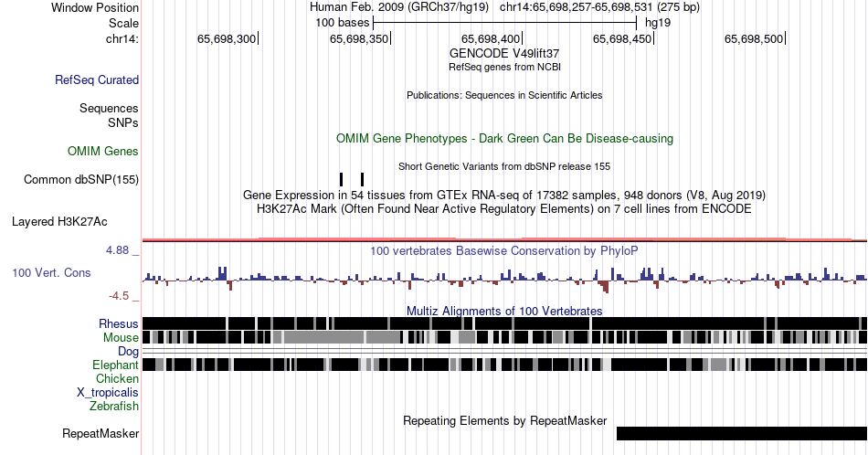Click the OMIM Genes track label
The width and height of the screenshot is (868, 455).
(103, 151)
